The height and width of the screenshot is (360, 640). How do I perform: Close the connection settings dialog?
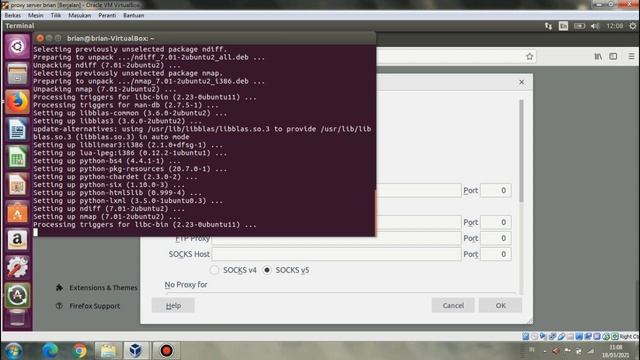521,82
